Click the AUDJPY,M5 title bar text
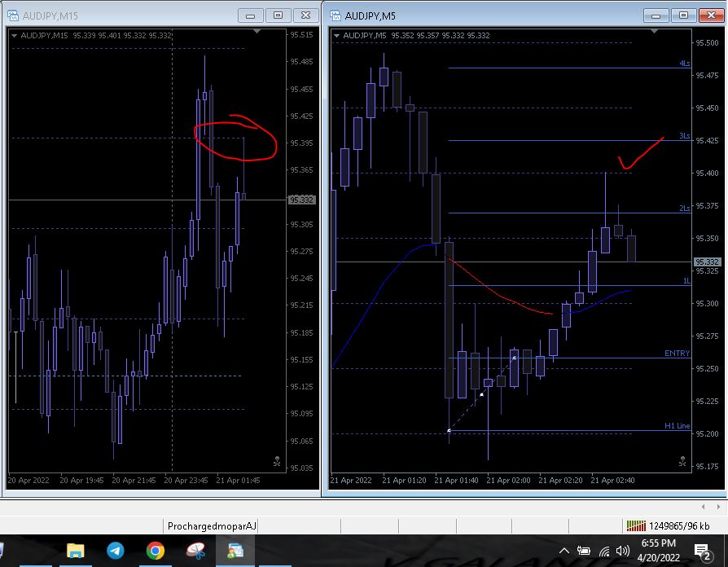This screenshot has width=728, height=567. (370, 15)
